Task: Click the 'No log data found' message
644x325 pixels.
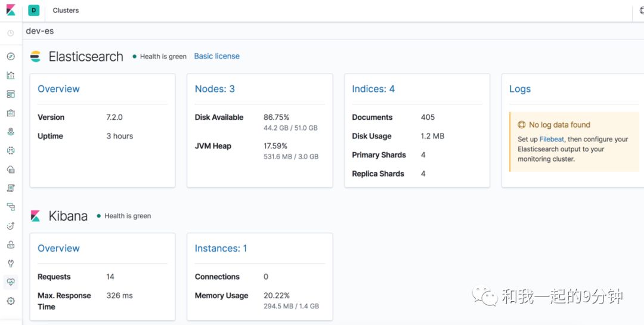Action: click(559, 125)
